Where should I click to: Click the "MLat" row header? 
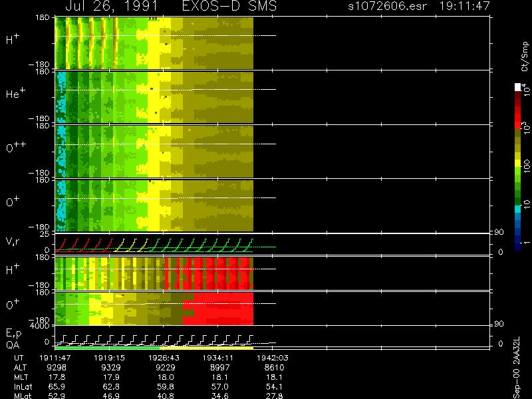click(23, 396)
